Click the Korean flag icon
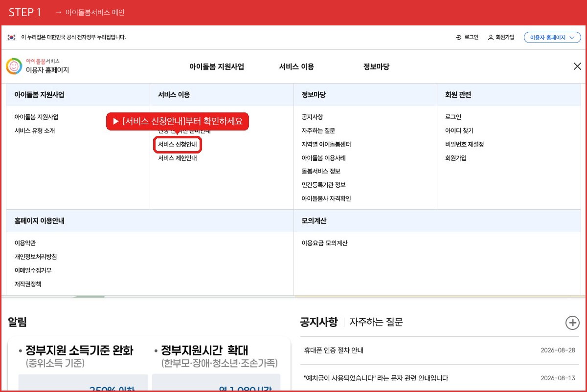The image size is (587, 392). (x=12, y=37)
